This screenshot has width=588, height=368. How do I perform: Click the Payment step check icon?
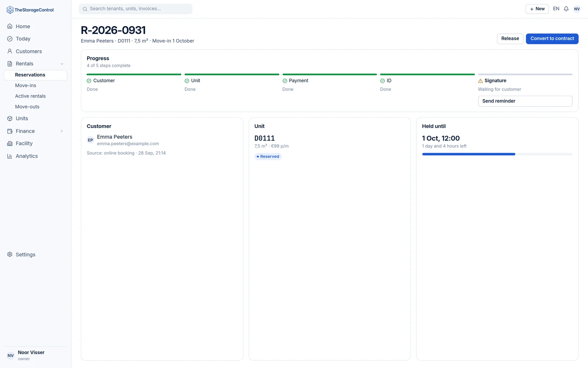click(285, 81)
